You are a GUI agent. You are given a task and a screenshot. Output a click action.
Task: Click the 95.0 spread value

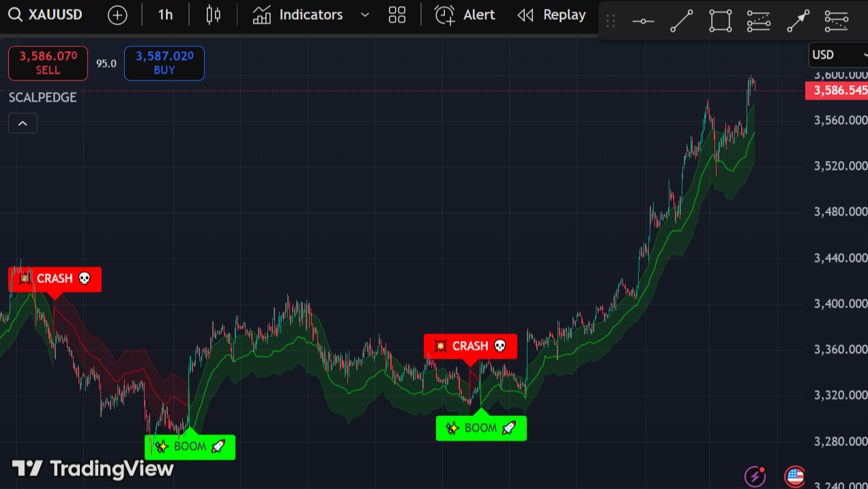[106, 63]
